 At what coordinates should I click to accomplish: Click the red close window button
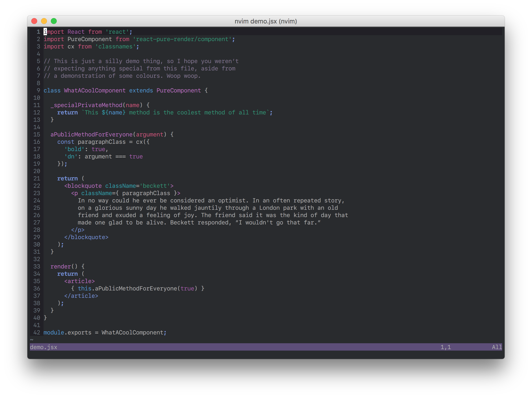pos(34,21)
